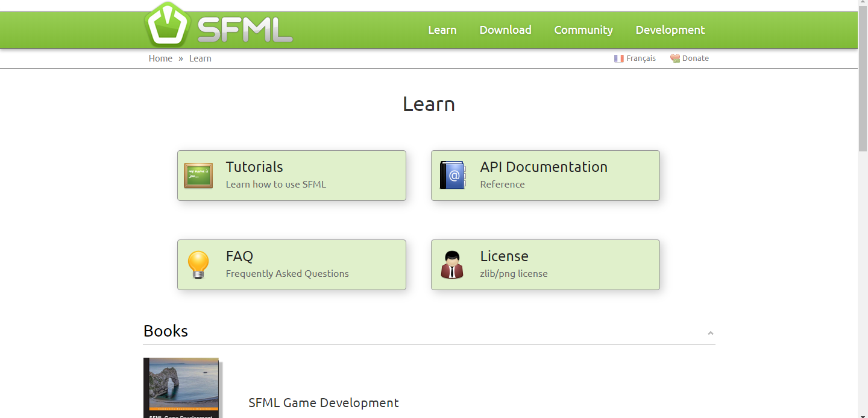Image resolution: width=868 pixels, height=418 pixels.
Task: Open the Learn menu in navigation bar
Action: 442,30
